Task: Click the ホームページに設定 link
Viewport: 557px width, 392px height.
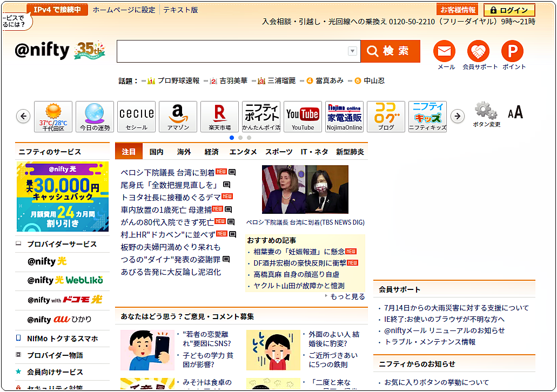Action: point(124,10)
